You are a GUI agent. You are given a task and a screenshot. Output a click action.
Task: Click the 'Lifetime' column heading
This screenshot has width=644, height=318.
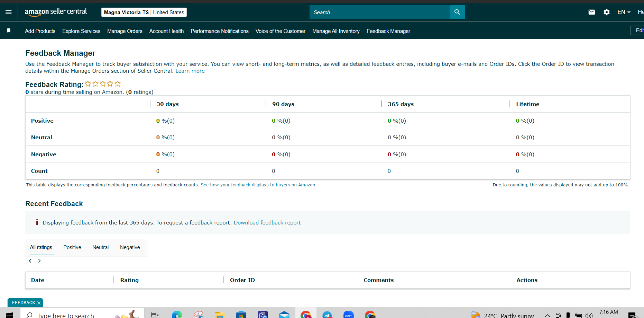click(528, 104)
